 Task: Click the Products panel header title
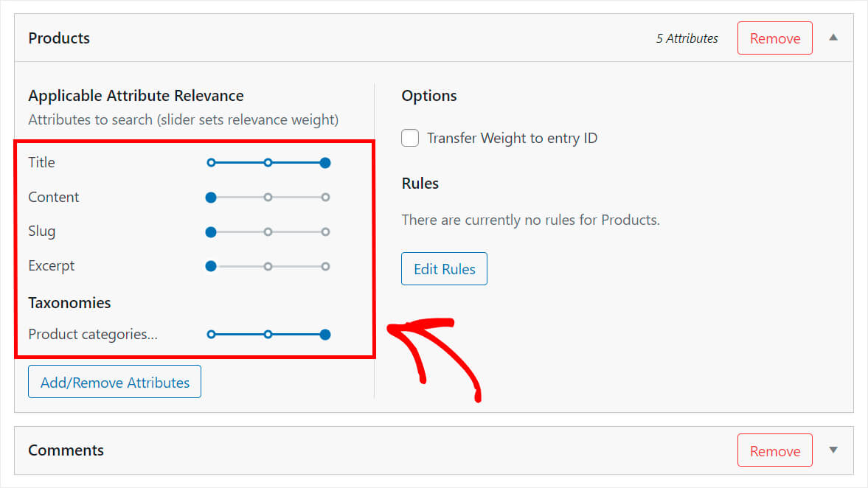click(59, 38)
